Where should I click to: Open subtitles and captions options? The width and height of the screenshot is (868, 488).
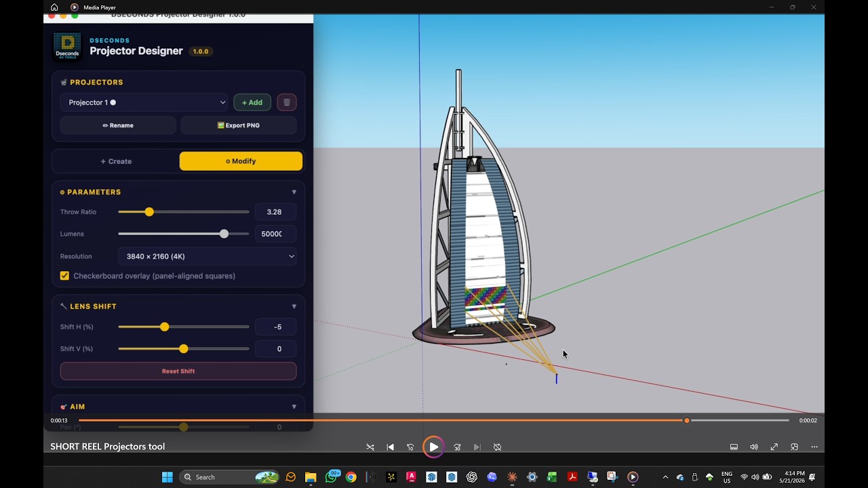click(x=734, y=447)
